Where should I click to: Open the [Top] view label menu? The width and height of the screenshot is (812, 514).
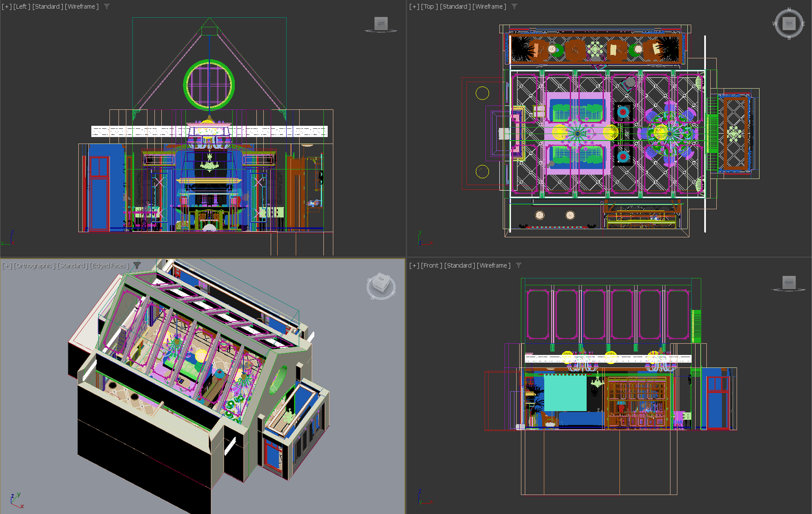click(x=430, y=7)
